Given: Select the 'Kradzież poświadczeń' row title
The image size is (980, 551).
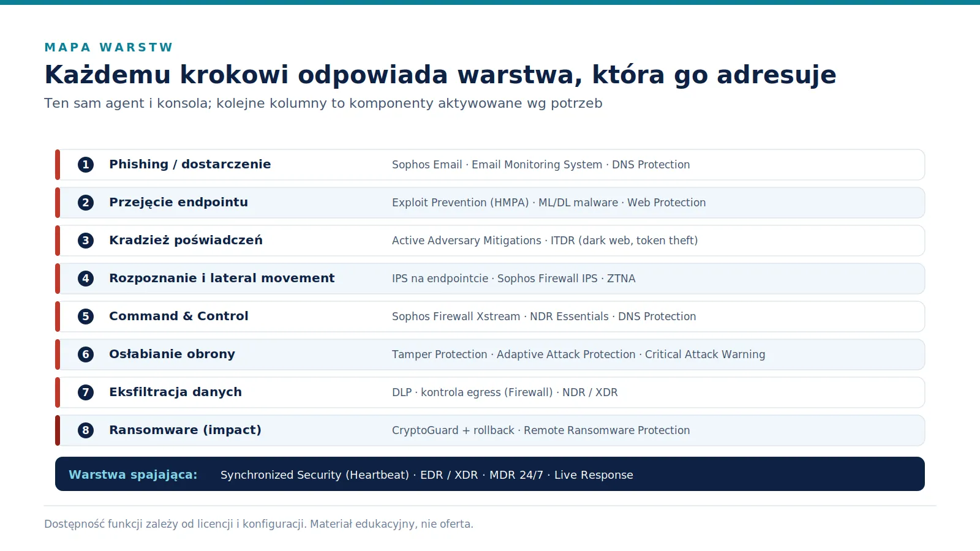Looking at the screenshot, I should coord(186,240).
